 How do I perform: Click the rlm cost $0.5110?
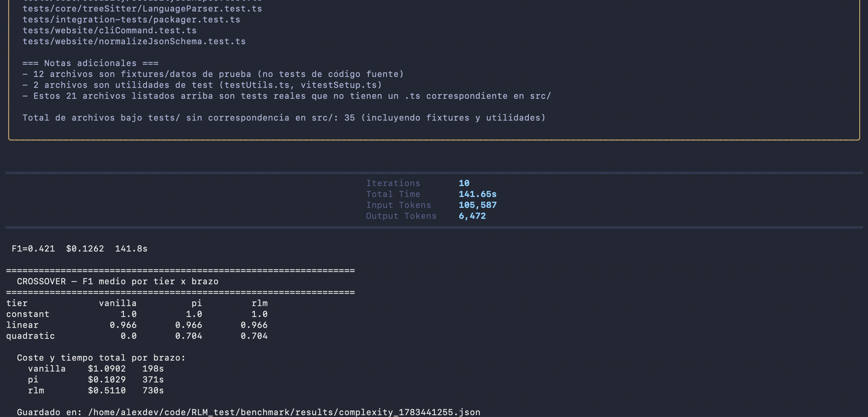tap(107, 391)
